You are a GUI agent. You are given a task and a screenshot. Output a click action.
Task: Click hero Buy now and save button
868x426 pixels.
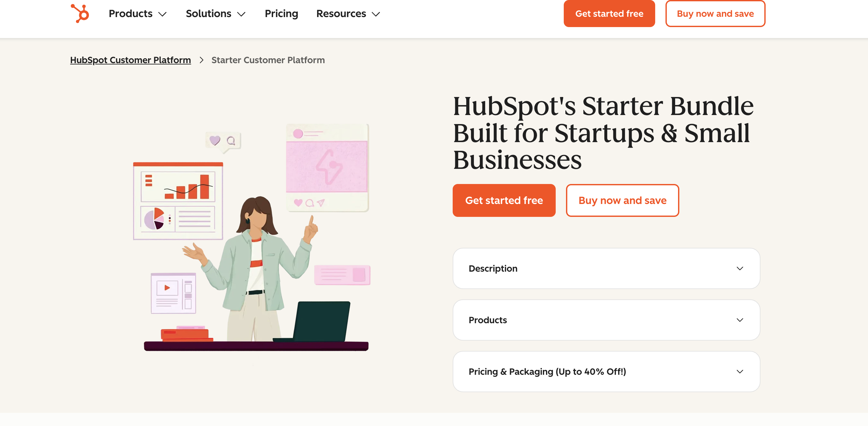622,200
